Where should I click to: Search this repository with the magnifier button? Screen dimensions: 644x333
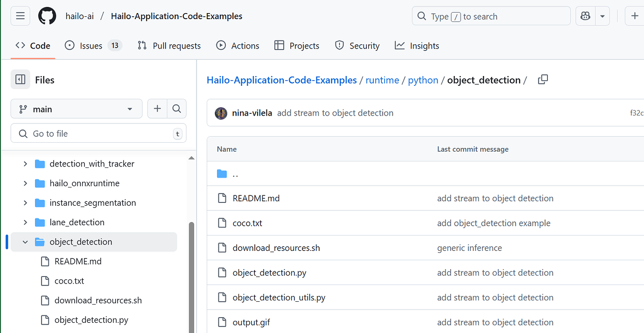coord(176,109)
